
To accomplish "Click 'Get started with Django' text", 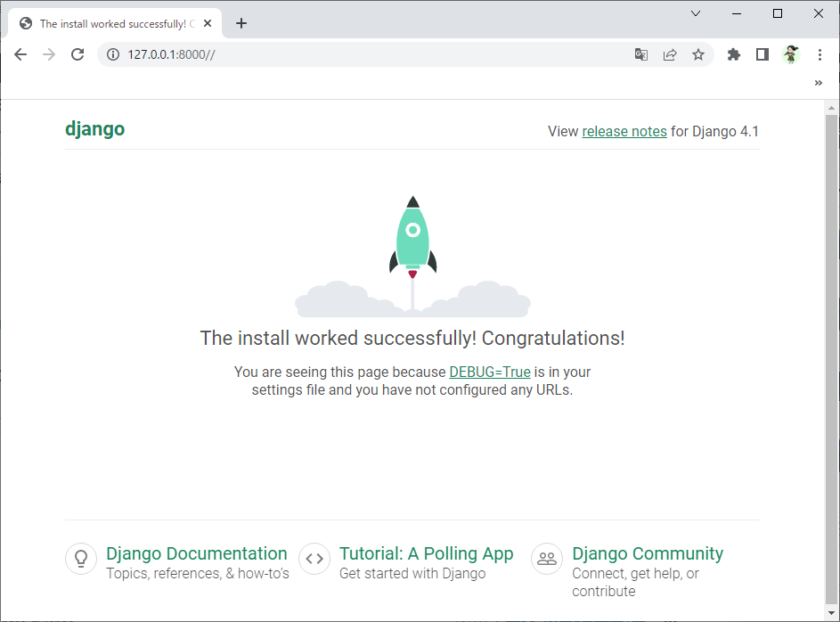I will (x=412, y=573).
